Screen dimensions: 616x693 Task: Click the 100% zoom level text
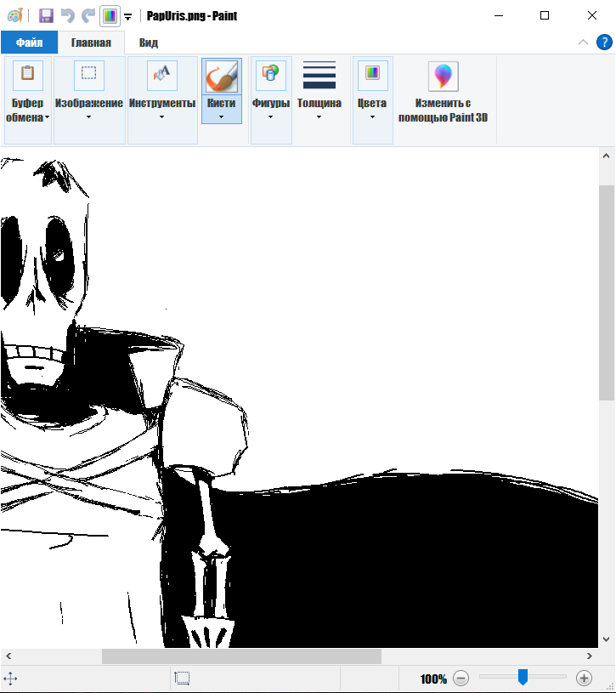coord(433,679)
